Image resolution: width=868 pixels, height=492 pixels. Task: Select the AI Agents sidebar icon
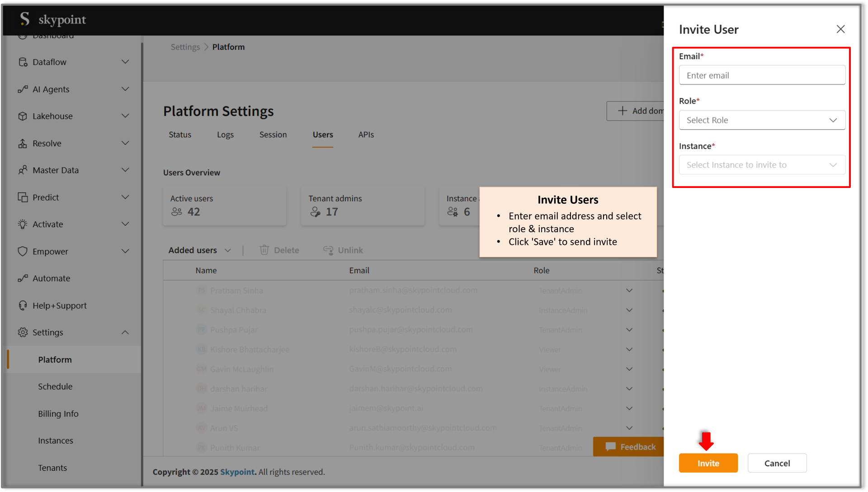[23, 89]
